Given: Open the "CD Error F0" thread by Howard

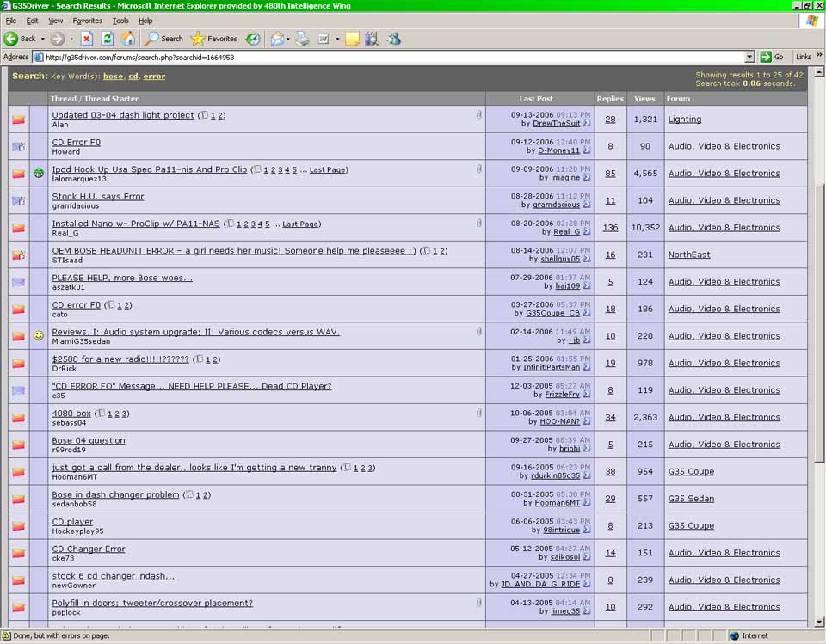Looking at the screenshot, I should point(76,142).
